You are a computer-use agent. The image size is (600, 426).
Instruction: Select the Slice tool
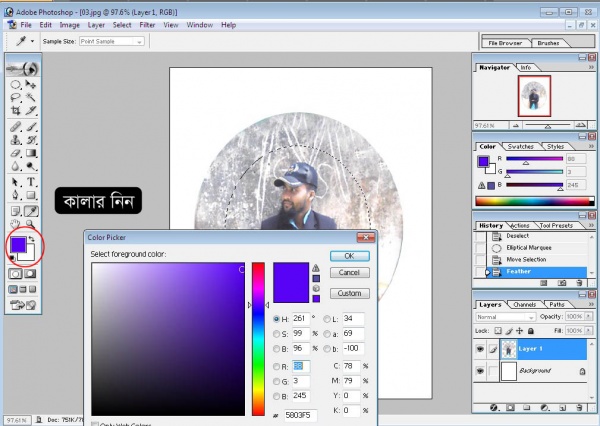point(31,111)
